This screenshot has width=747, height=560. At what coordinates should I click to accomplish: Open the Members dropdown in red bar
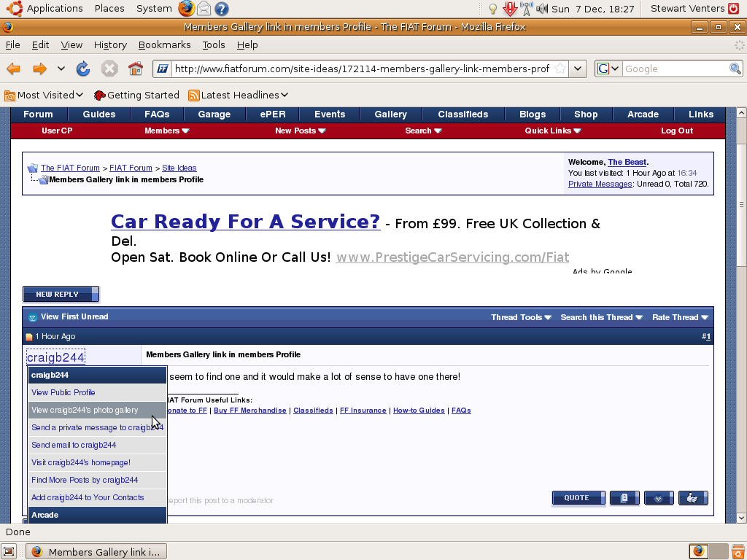(x=167, y=131)
